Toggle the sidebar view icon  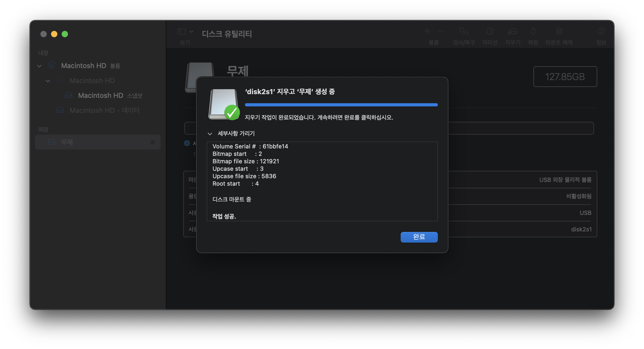[182, 32]
